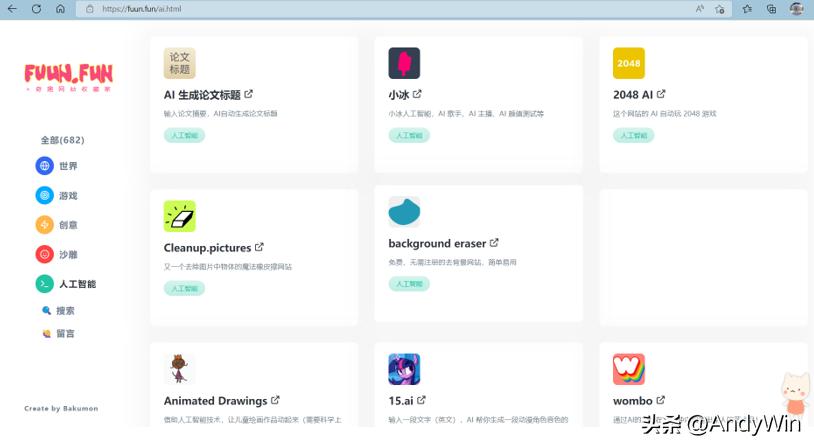This screenshot has height=448, width=814.
Task: Click external link icon beside Cleanup.pictures
Action: click(259, 247)
